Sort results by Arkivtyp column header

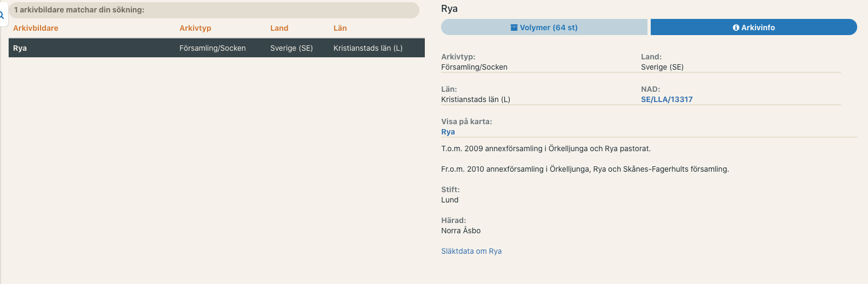coord(195,28)
